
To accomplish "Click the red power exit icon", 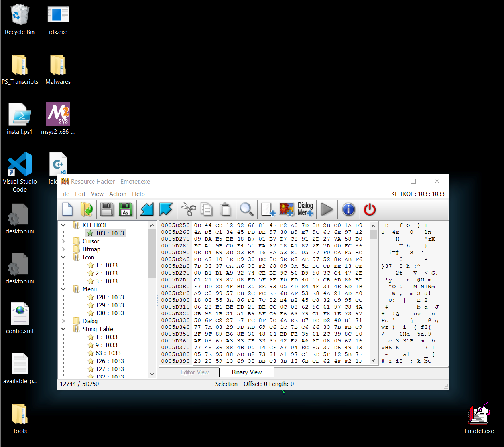I will pyautogui.click(x=370, y=209).
